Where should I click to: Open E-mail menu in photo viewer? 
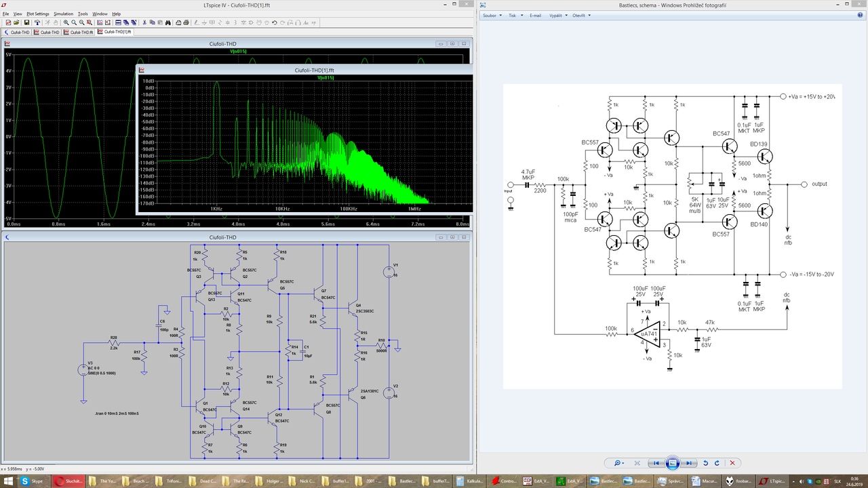point(536,15)
